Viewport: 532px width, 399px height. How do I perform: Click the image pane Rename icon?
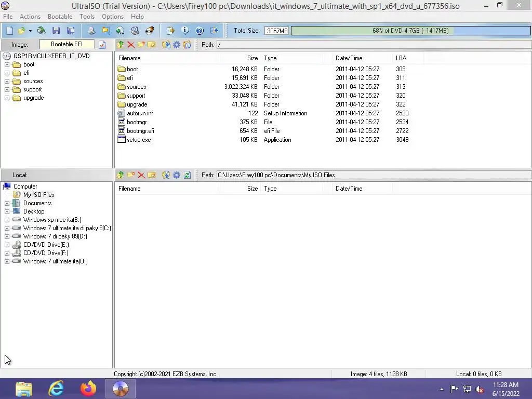tap(152, 45)
